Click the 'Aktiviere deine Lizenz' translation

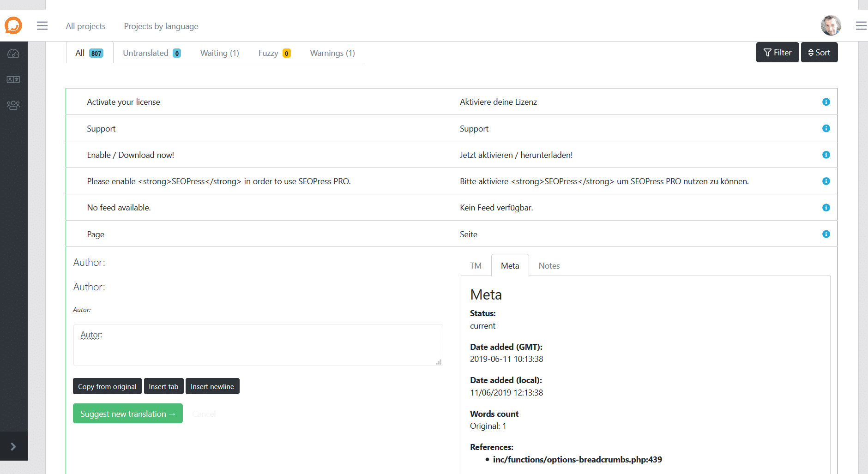tap(498, 102)
